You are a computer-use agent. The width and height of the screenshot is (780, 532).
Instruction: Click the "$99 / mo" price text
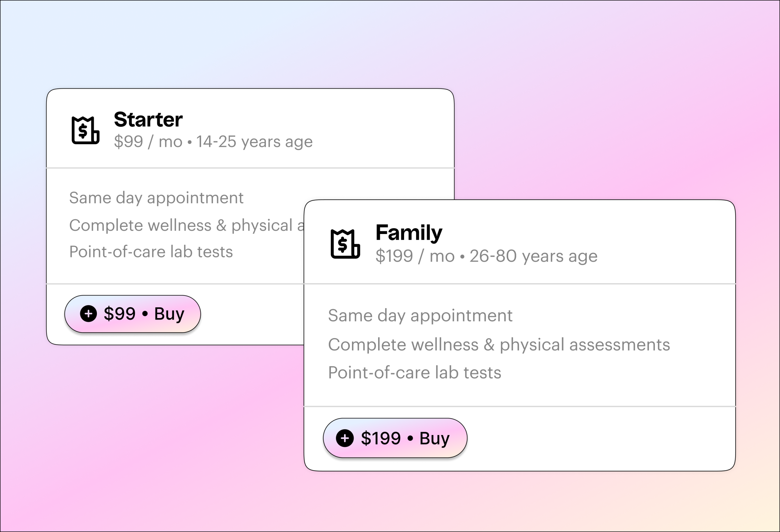(x=148, y=142)
